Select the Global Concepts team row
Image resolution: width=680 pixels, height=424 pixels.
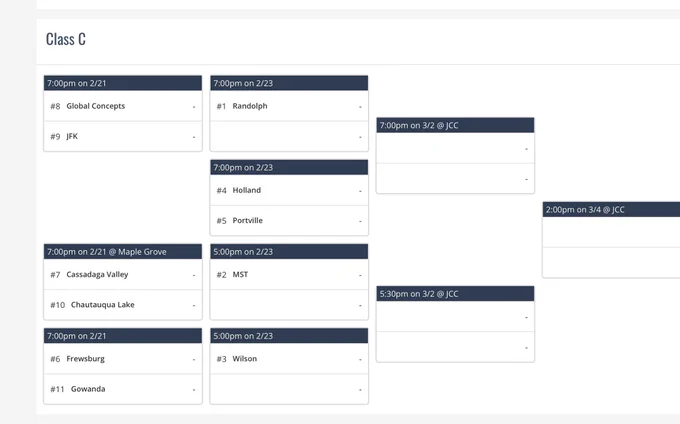(123, 106)
